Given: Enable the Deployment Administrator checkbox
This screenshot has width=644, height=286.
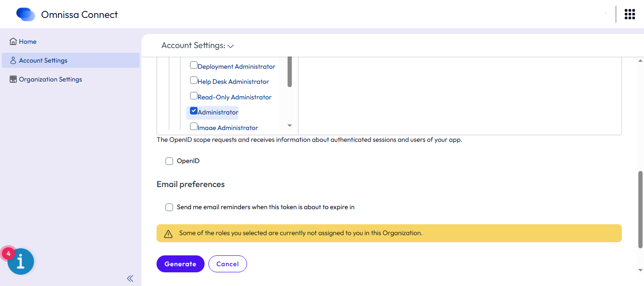Looking at the screenshot, I should coord(194,65).
